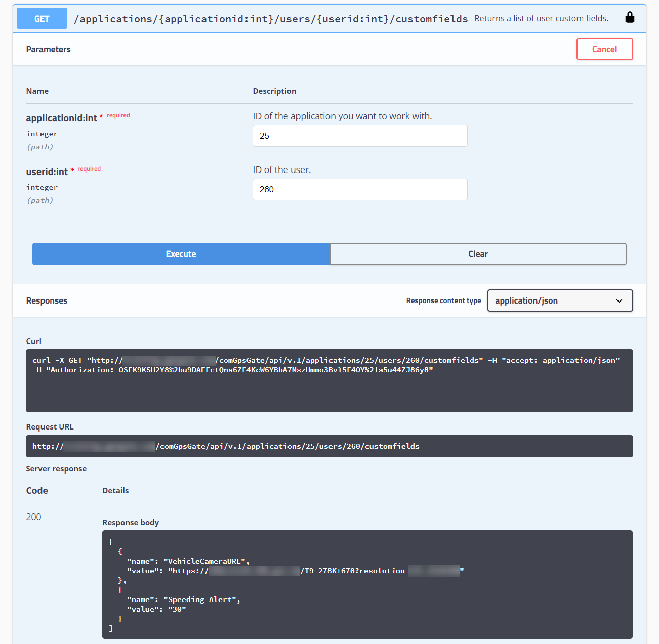Click the Parameters section header
The height and width of the screenshot is (644, 659).
49,49
